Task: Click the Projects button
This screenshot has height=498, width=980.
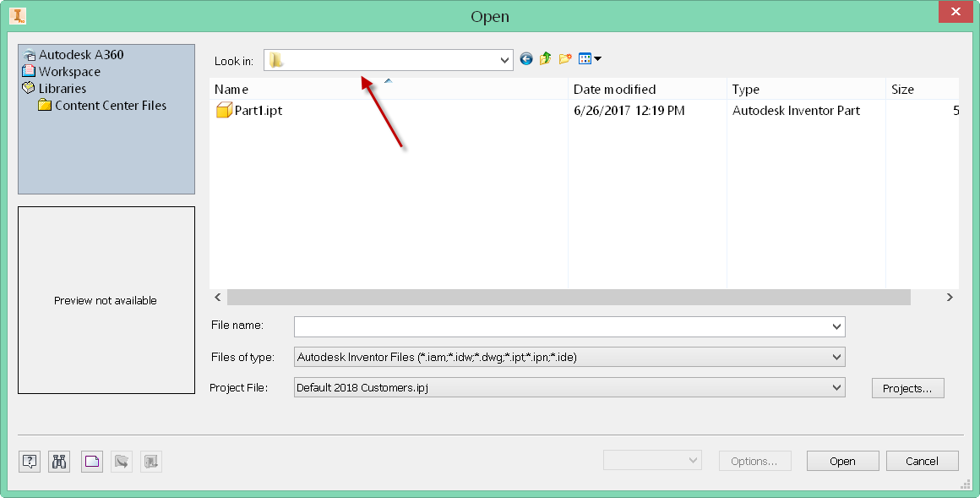Action: [x=907, y=387]
